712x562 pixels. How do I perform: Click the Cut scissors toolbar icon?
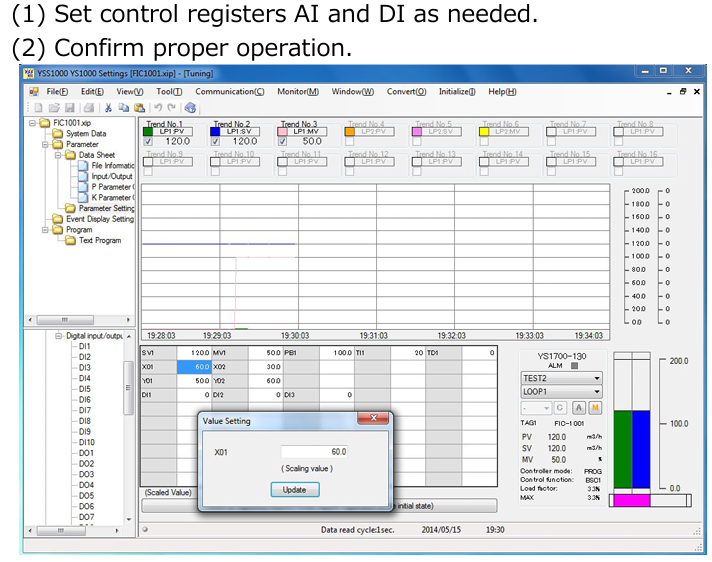pos(108,107)
